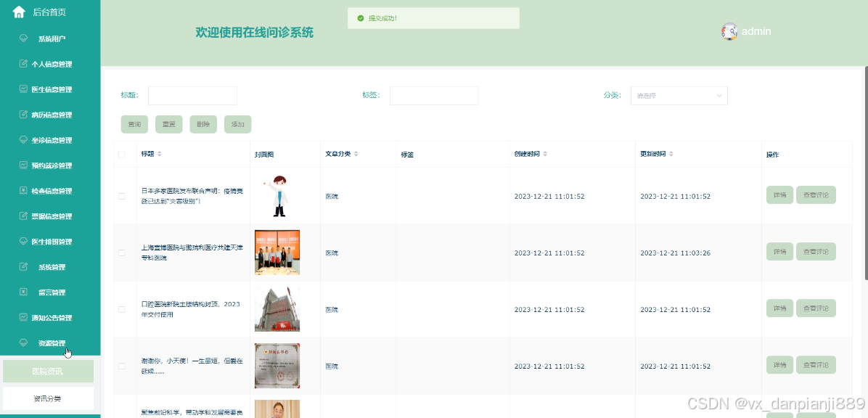Click the chart icon beside 医生信息管理
The width and height of the screenshot is (868, 418).
pyautogui.click(x=23, y=89)
